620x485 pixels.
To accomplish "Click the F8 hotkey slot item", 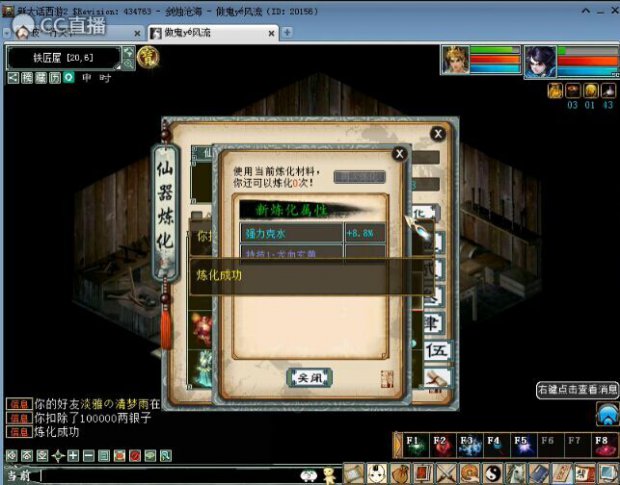I will click(x=602, y=445).
